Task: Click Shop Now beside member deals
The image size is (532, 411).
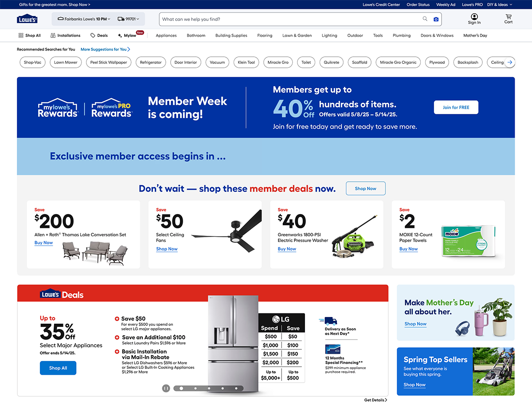Action: point(365,188)
